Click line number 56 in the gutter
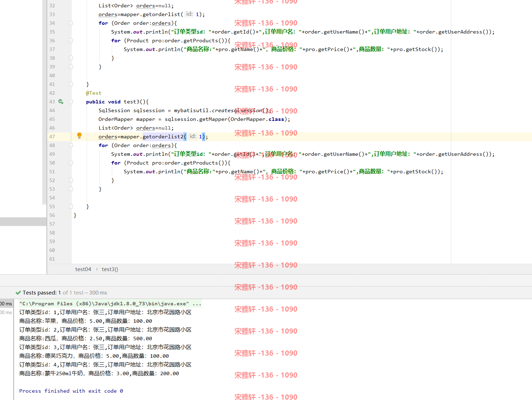Screen dimensions: 532x400 (52, 215)
